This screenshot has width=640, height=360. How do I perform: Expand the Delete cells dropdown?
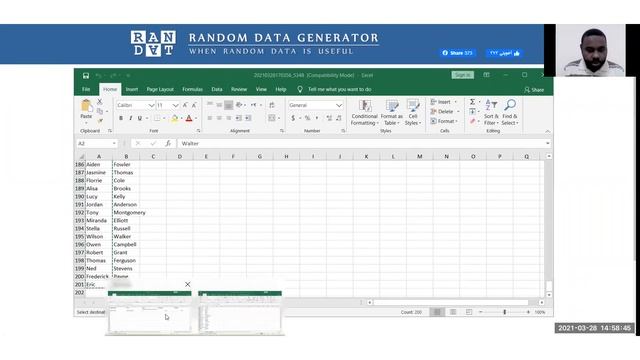point(458,111)
